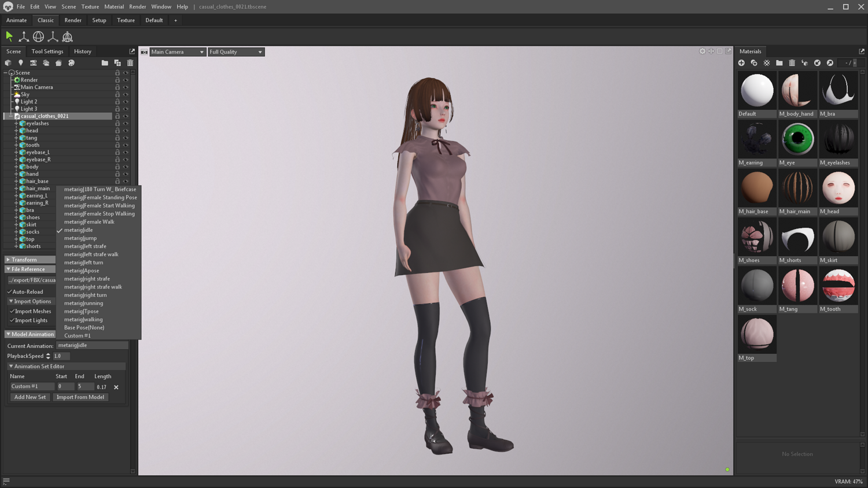
Task: Hide the Main Camera with eye icon
Action: click(126, 87)
